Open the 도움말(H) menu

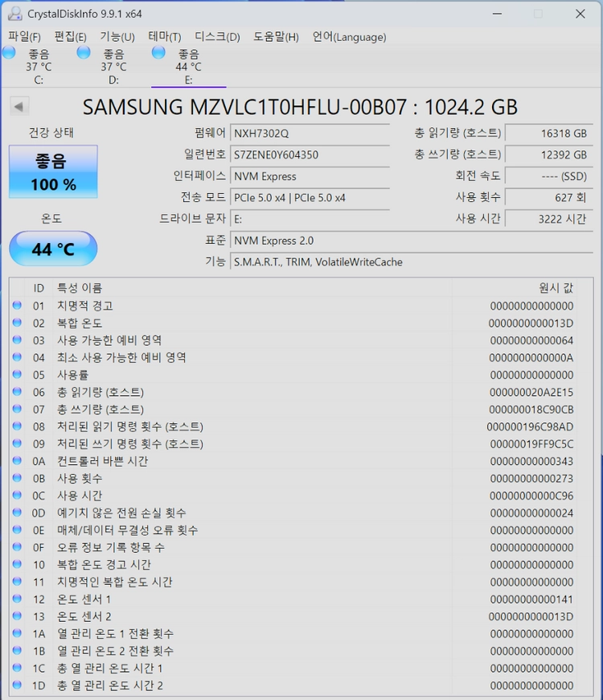(x=276, y=36)
